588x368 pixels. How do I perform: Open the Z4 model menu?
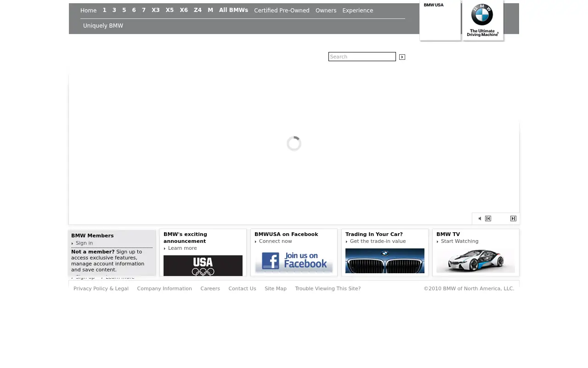click(x=198, y=10)
